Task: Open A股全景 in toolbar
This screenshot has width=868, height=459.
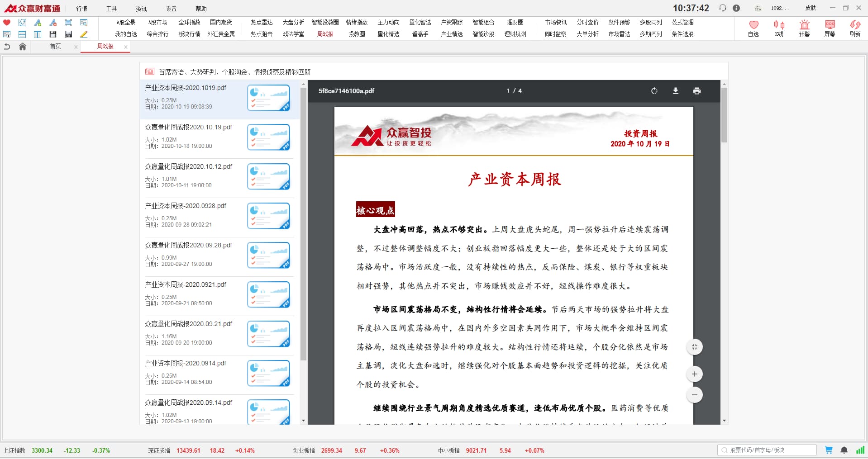Action: point(126,23)
